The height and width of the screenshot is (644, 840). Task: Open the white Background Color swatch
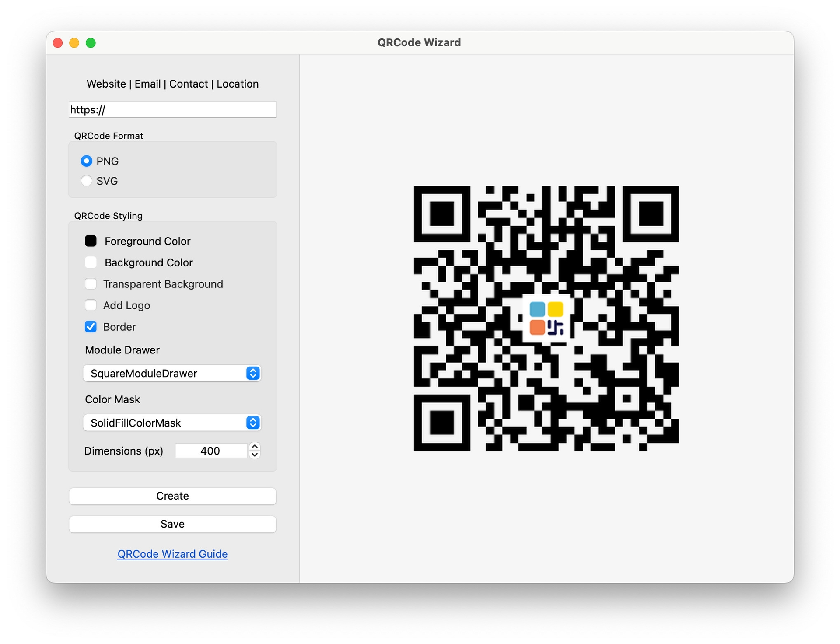[91, 262]
